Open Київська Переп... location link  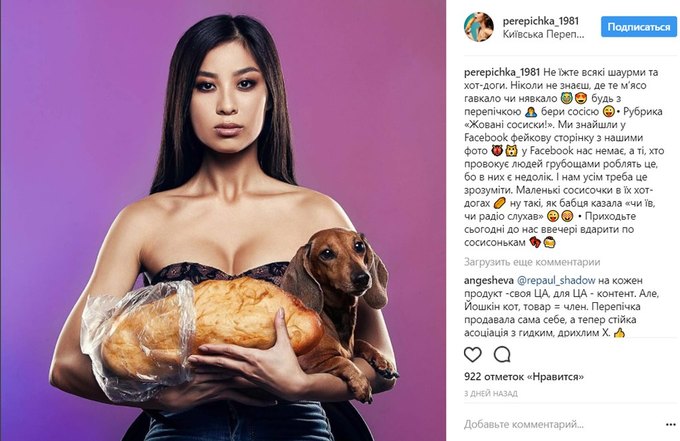click(543, 34)
